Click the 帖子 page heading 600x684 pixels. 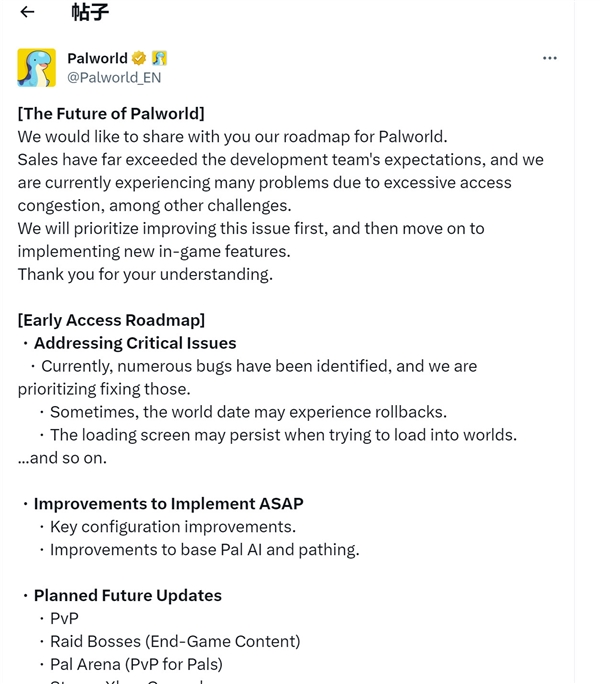coord(90,12)
